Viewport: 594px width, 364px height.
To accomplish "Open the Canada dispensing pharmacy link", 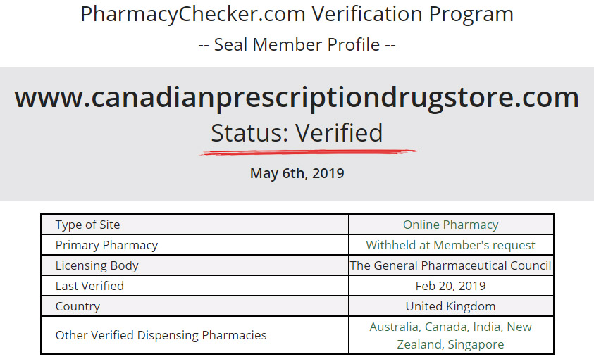I will click(x=443, y=327).
